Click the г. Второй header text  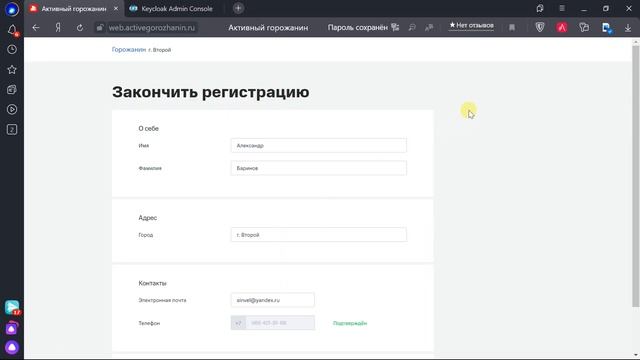tap(160, 50)
